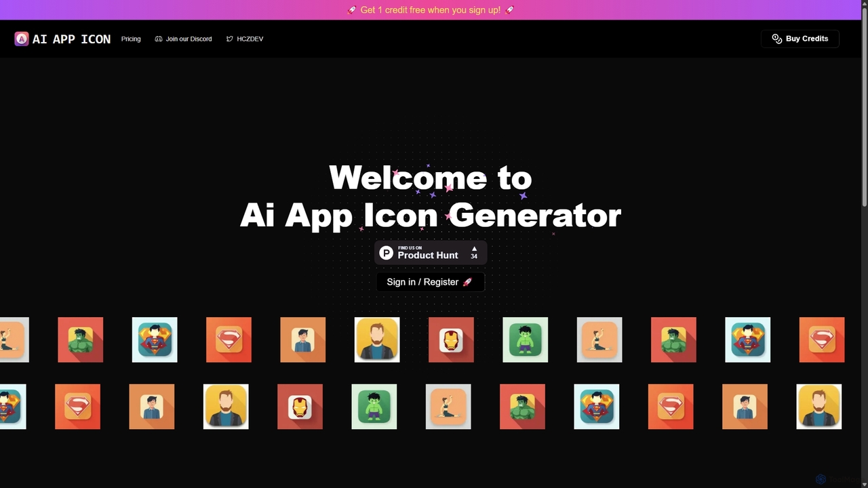
Task: Select the Iron Man icon in top row
Action: click(x=451, y=340)
